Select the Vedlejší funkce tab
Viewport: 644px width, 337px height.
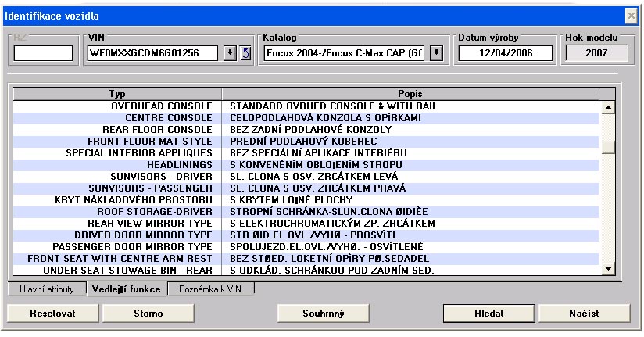pyautogui.click(x=125, y=289)
